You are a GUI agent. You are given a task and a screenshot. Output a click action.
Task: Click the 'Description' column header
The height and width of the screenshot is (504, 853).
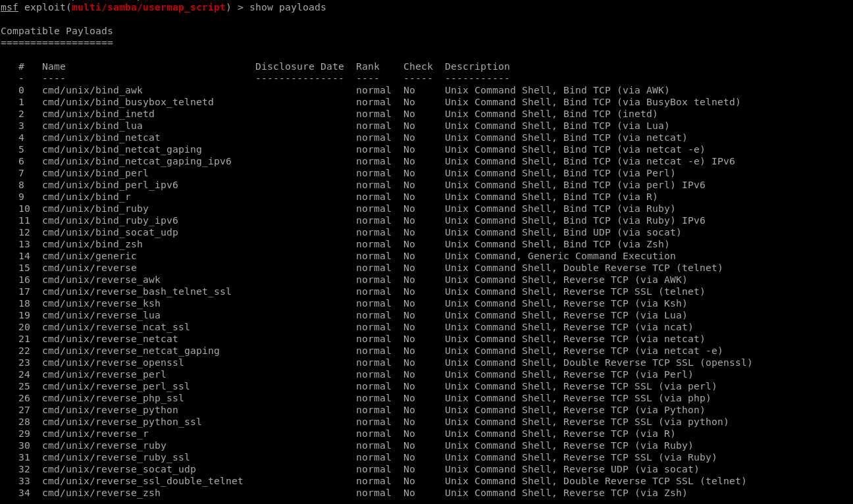pyautogui.click(x=477, y=66)
